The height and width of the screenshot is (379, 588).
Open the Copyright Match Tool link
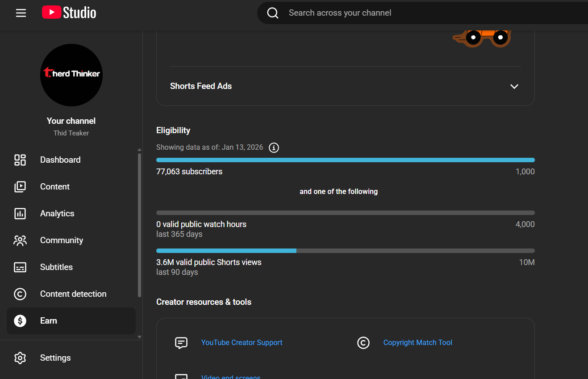click(417, 343)
